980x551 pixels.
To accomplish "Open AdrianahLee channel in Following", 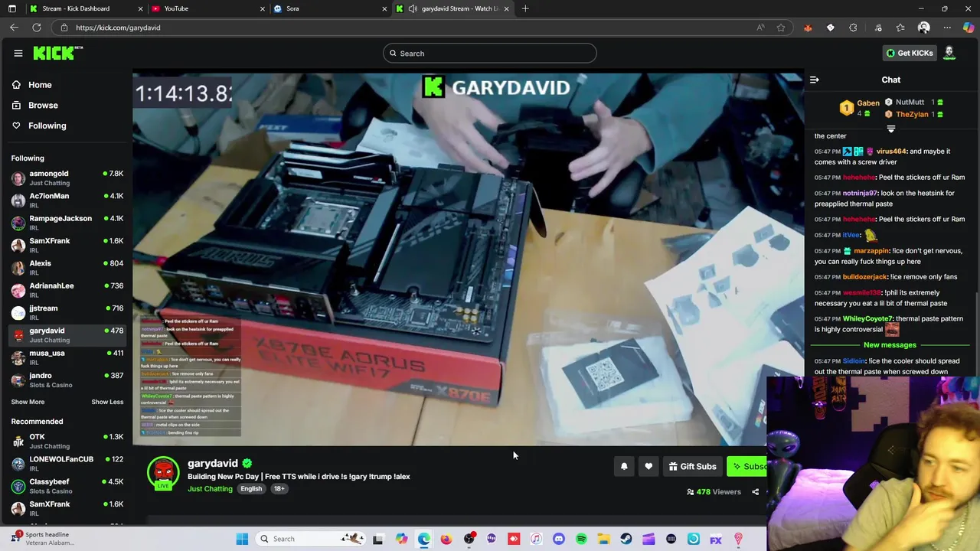I will click(67, 290).
